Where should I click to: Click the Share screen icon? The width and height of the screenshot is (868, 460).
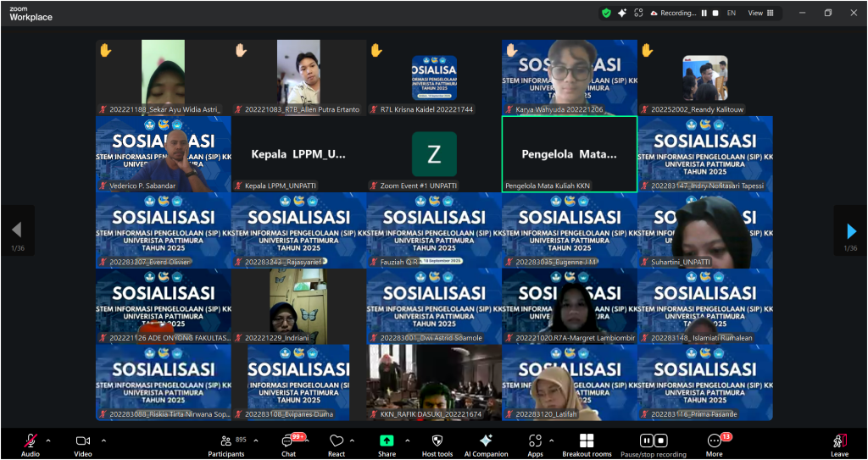click(387, 443)
